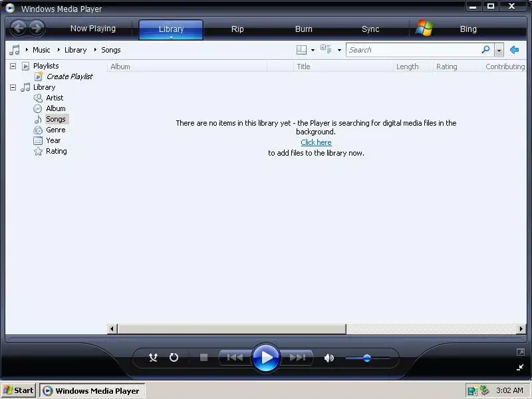The height and width of the screenshot is (399, 532).
Task: Click the safely remove hardware tray icon
Action: [x=485, y=390]
